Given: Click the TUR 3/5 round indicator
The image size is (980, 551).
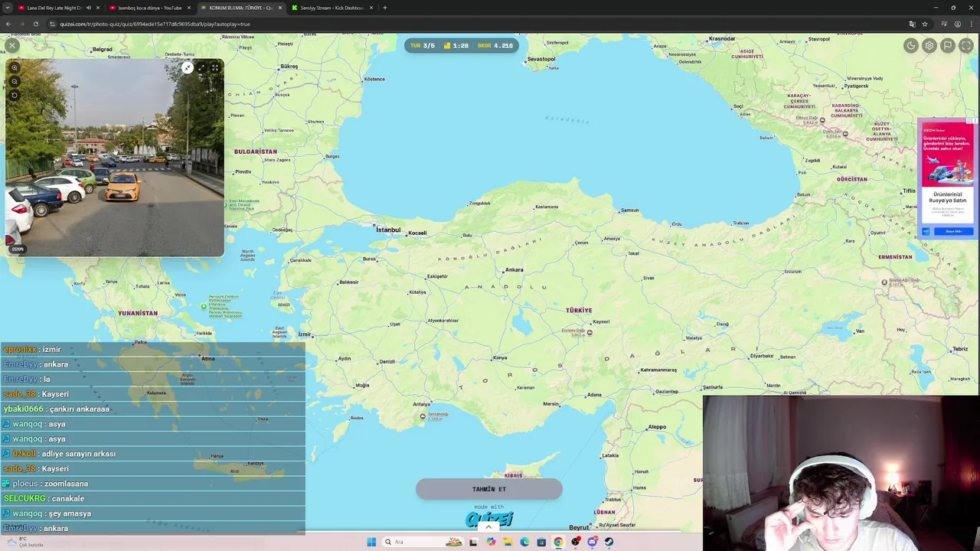Looking at the screenshot, I should point(423,45).
